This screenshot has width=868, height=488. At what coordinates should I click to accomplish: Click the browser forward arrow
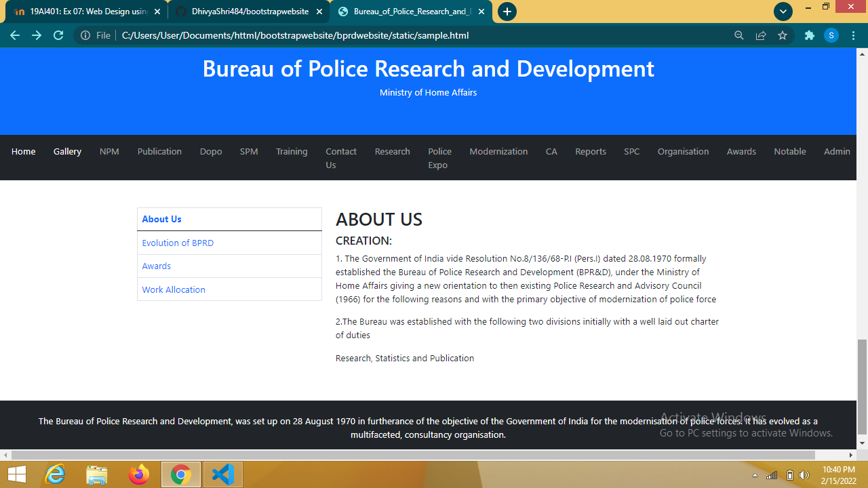click(x=37, y=35)
